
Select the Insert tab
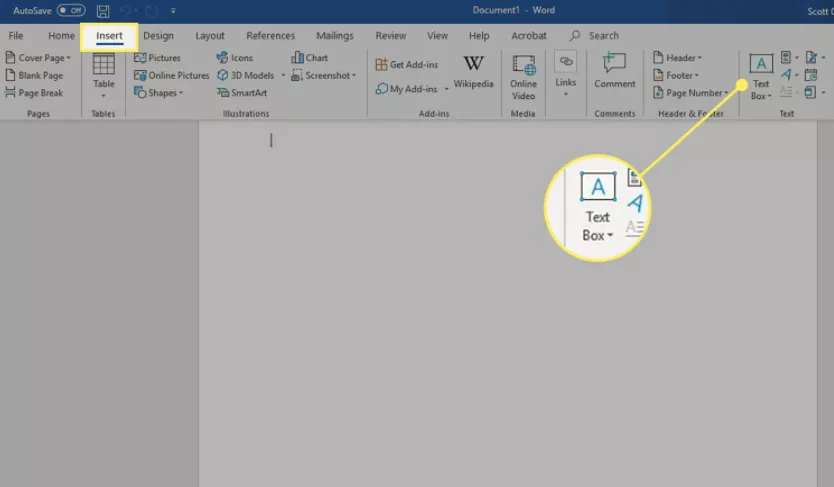[109, 36]
